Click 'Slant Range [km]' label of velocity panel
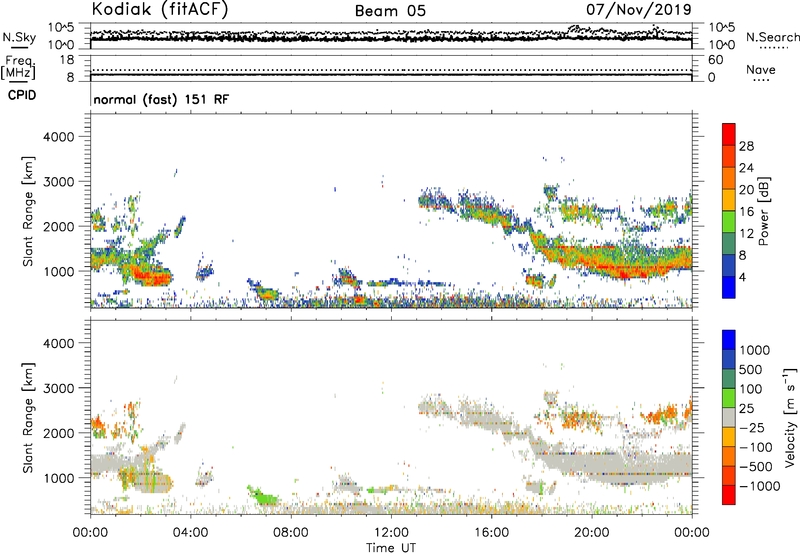The height and width of the screenshot is (554, 800). 28,418
